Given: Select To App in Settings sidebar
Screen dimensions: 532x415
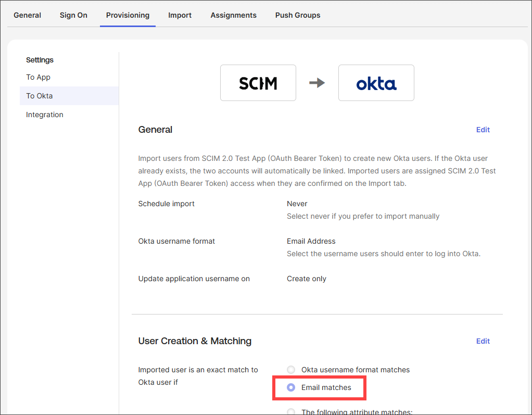Looking at the screenshot, I should [39, 78].
